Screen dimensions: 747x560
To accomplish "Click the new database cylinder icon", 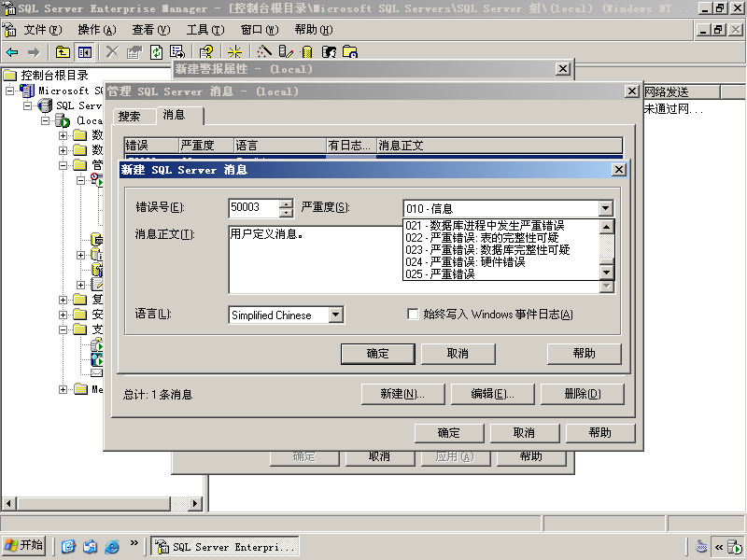I will point(307,52).
